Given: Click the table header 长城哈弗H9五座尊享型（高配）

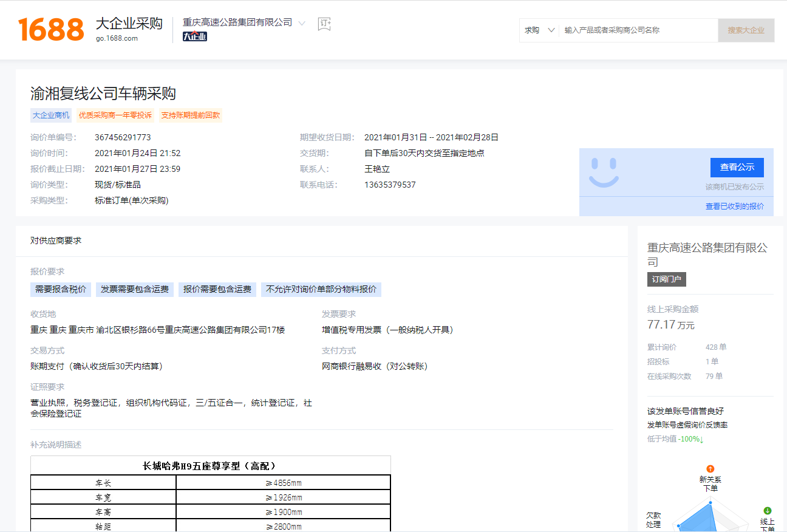Looking at the screenshot, I should coord(210,466).
